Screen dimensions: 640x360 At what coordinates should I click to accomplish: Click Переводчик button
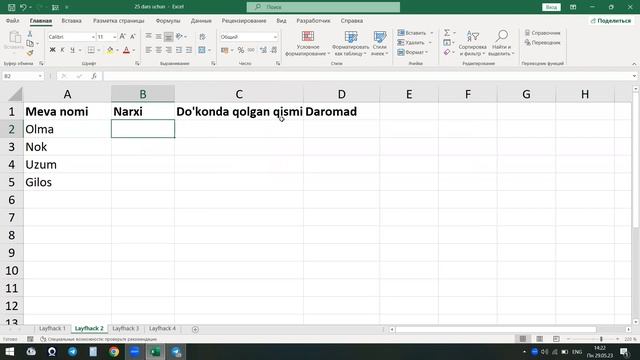pos(542,42)
